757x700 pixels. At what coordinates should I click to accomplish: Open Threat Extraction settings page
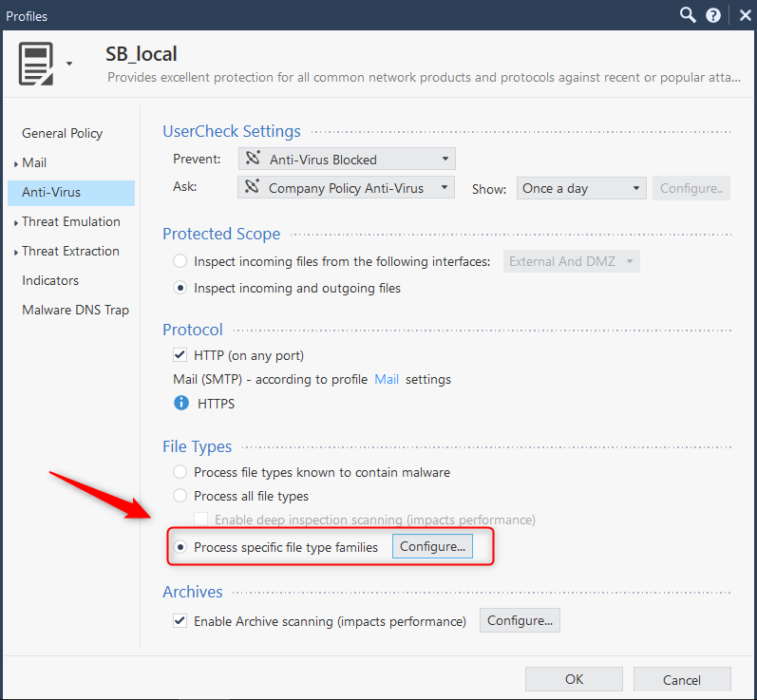point(70,251)
